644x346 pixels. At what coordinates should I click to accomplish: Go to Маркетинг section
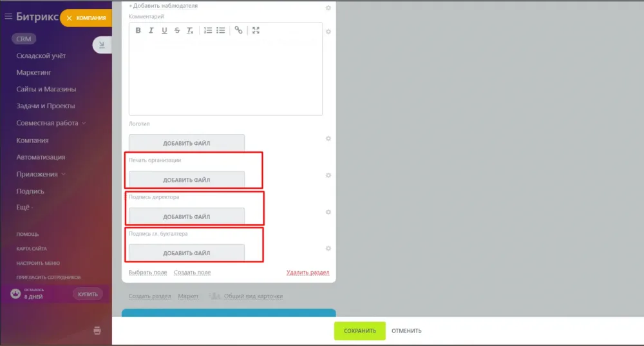(33, 72)
